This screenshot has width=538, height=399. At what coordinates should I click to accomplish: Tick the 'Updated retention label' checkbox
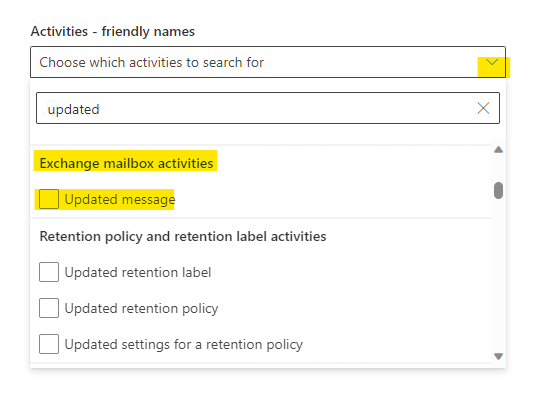tap(49, 272)
